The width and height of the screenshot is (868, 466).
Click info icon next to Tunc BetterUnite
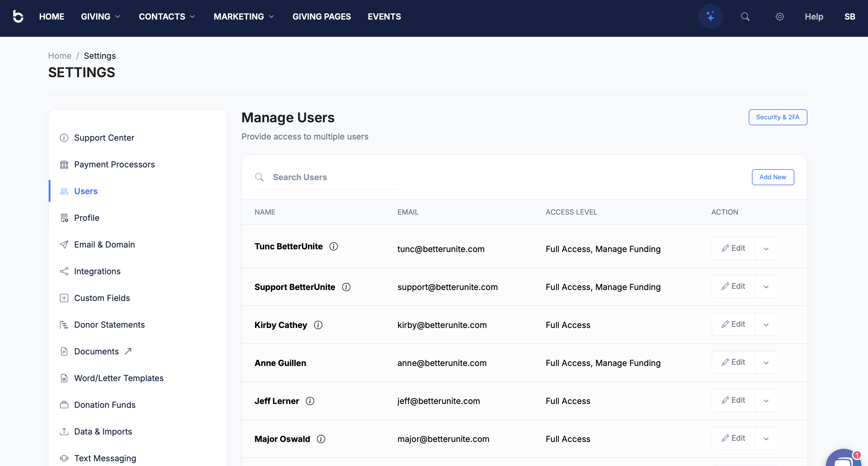(333, 246)
